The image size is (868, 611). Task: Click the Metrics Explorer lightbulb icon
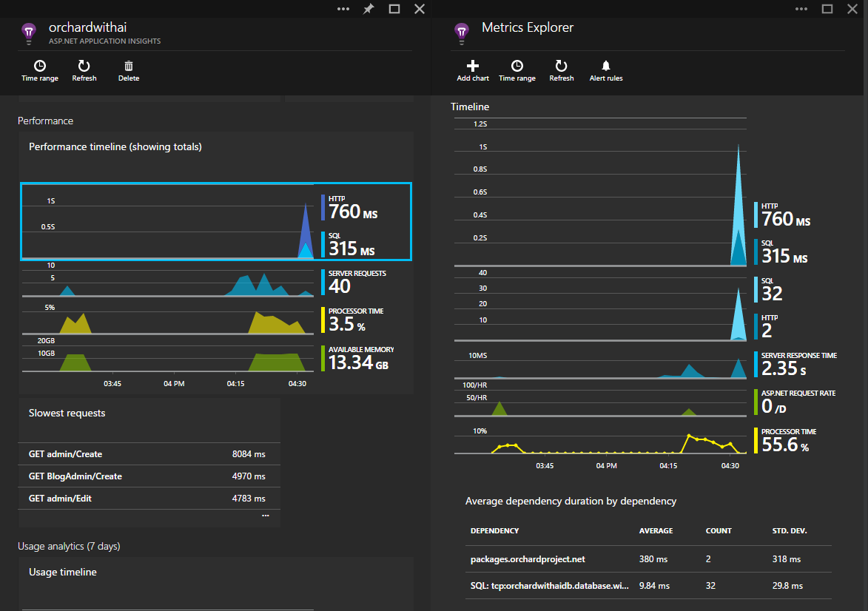(x=462, y=33)
